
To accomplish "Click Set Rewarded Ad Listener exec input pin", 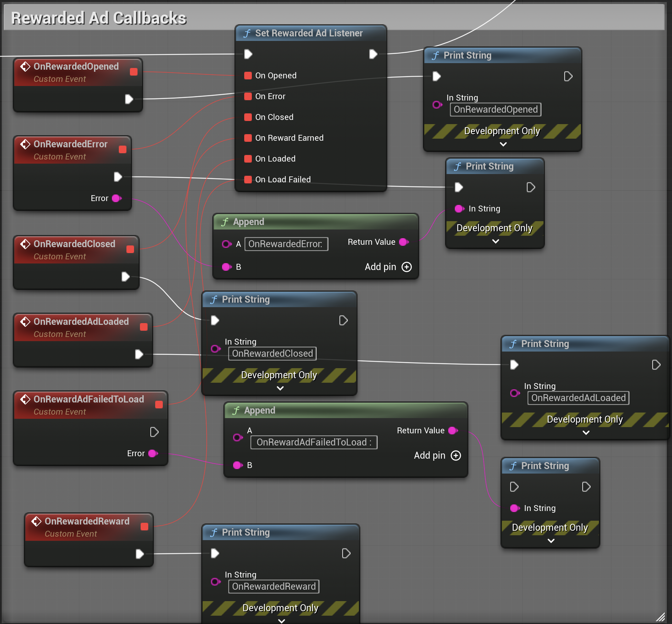I will coord(248,54).
